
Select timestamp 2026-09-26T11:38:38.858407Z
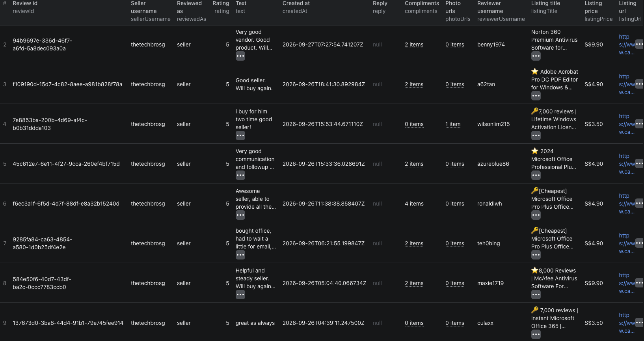click(324, 204)
